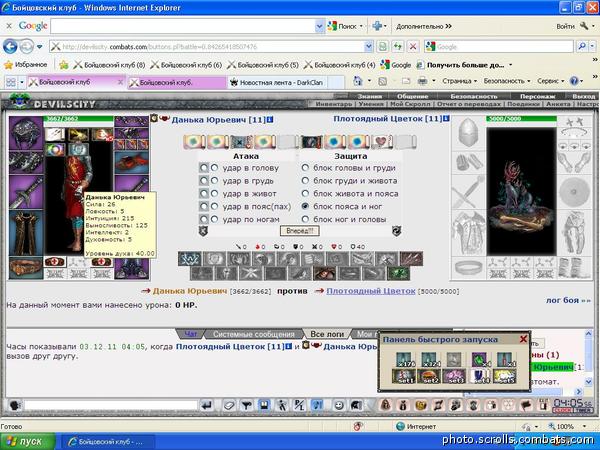The image size is (600, 450).
Task: Close the 'Панель быстрого запуска' panel
Action: point(523,339)
